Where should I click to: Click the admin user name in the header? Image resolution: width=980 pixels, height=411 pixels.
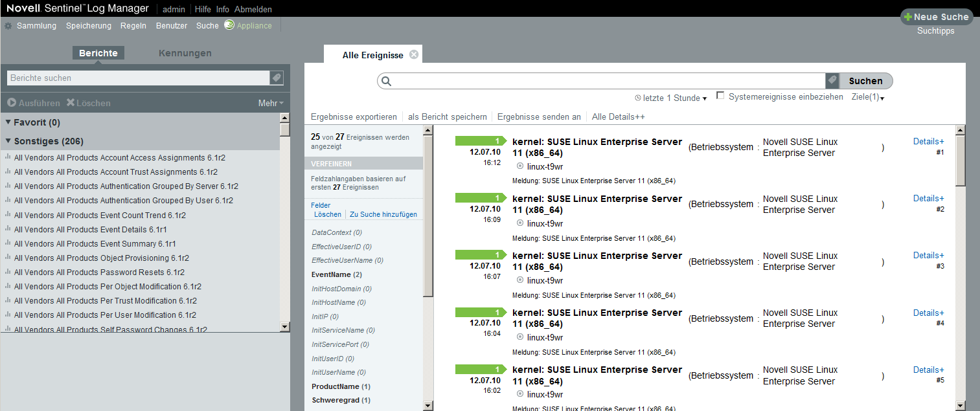[174, 9]
